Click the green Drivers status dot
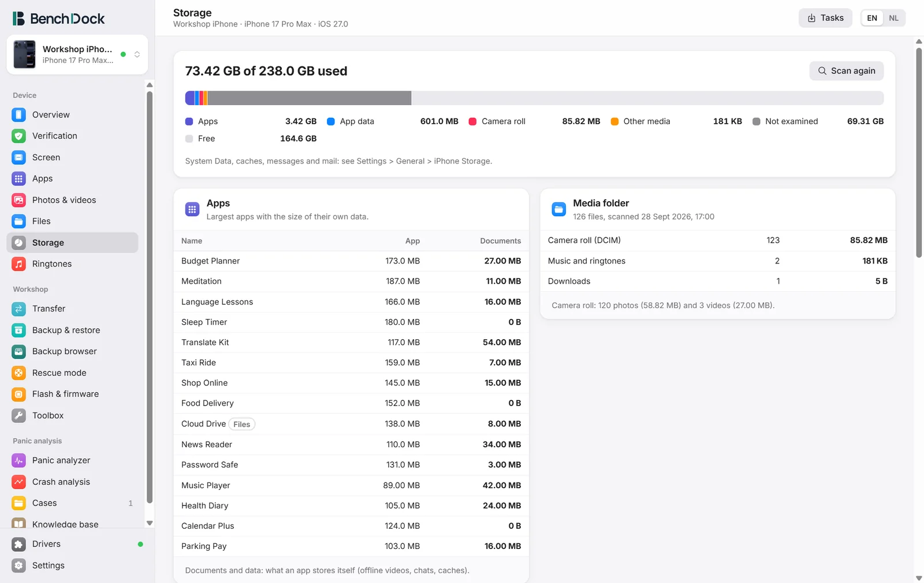Screen dimensions: 924x583 click(x=140, y=544)
